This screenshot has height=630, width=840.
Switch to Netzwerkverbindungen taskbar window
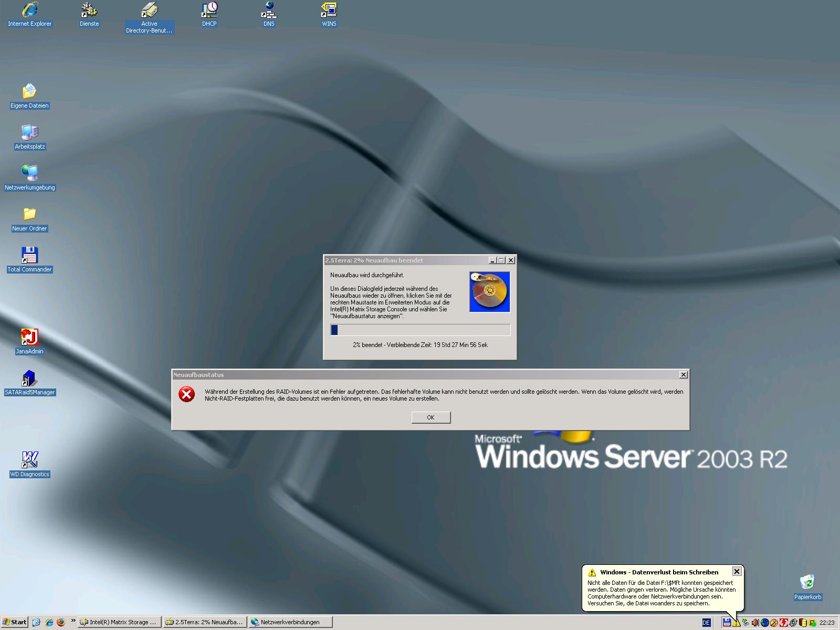(x=290, y=622)
